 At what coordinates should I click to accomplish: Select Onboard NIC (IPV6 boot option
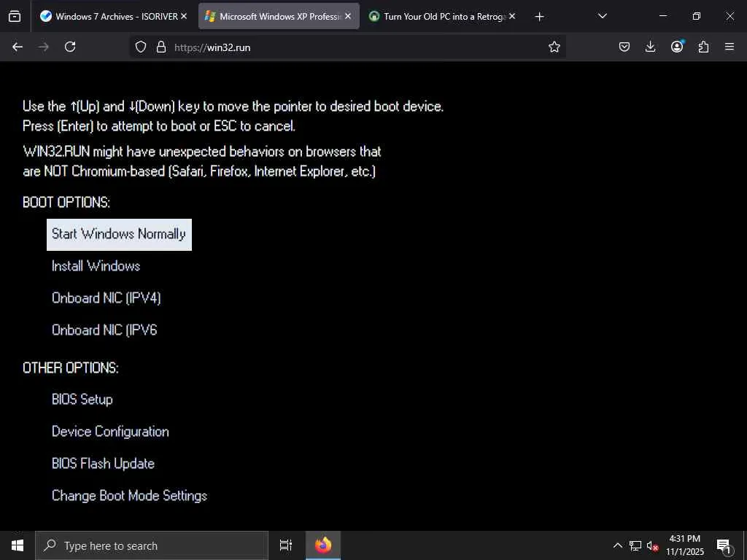tap(104, 330)
